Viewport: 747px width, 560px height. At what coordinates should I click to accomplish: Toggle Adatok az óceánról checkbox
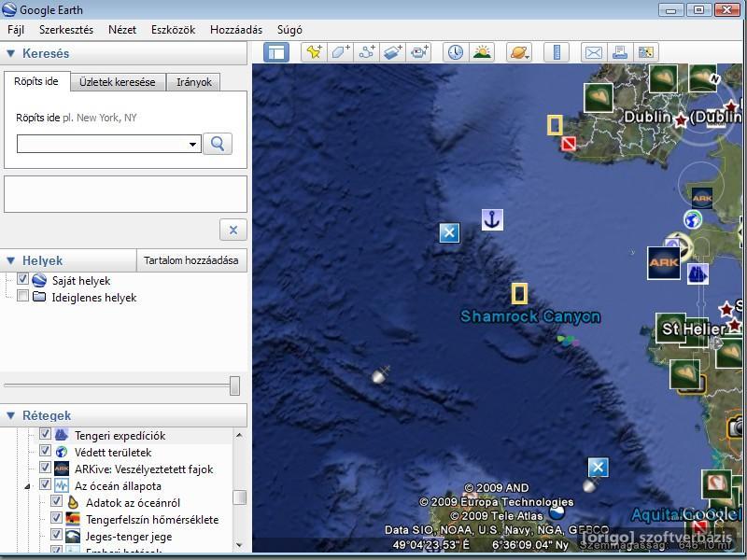[56, 501]
